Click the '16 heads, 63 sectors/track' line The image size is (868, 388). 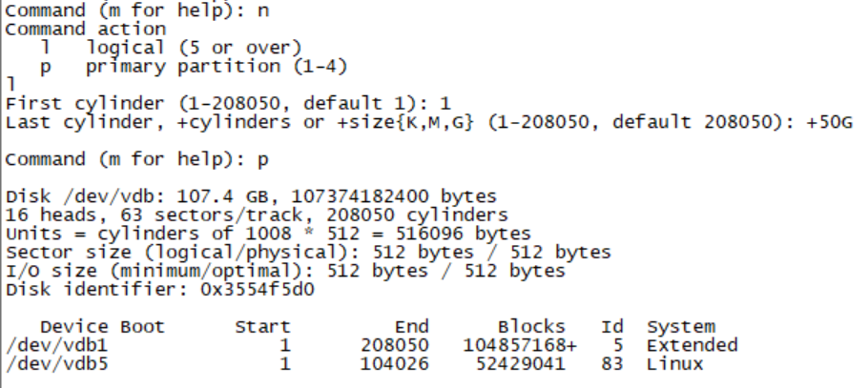pos(257,214)
